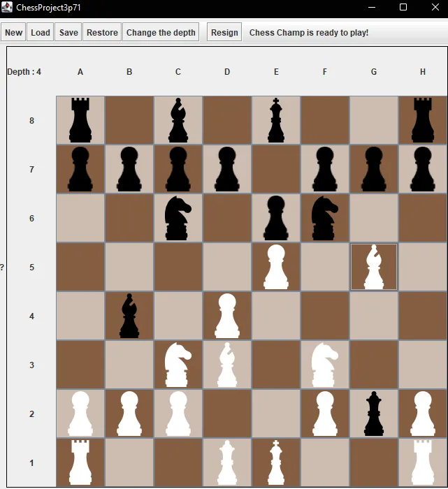Select the black knight on C6

click(178, 218)
